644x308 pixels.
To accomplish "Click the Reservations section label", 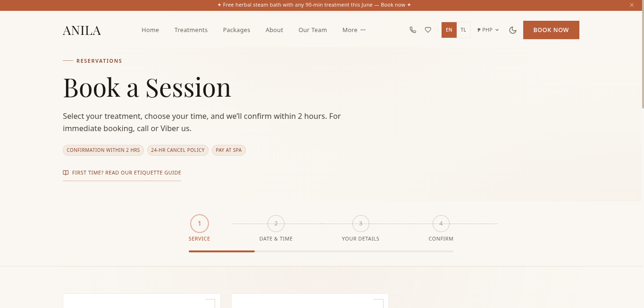I will pos(99,61).
